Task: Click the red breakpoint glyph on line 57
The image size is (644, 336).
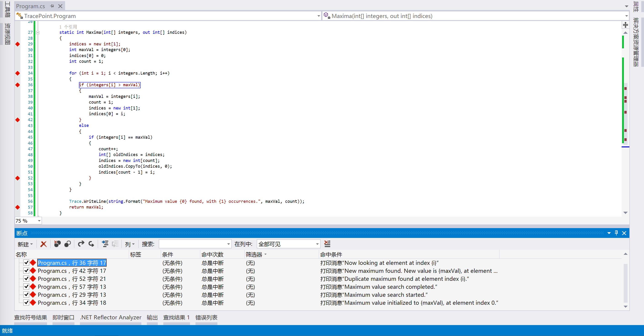Action: click(x=18, y=207)
